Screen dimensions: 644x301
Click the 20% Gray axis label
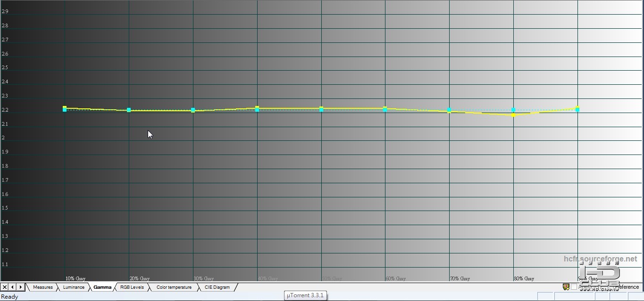[x=140, y=278]
